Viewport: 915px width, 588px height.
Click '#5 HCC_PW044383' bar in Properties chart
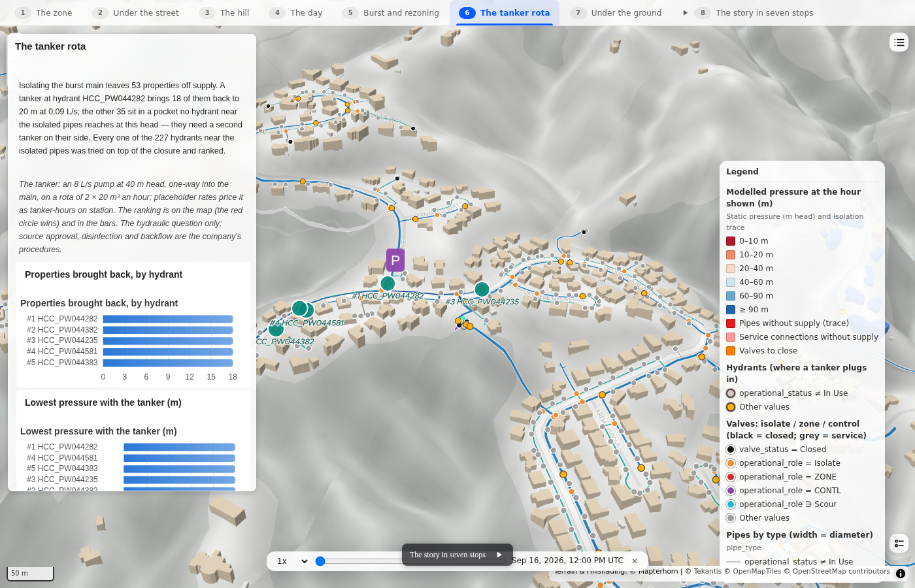click(168, 363)
